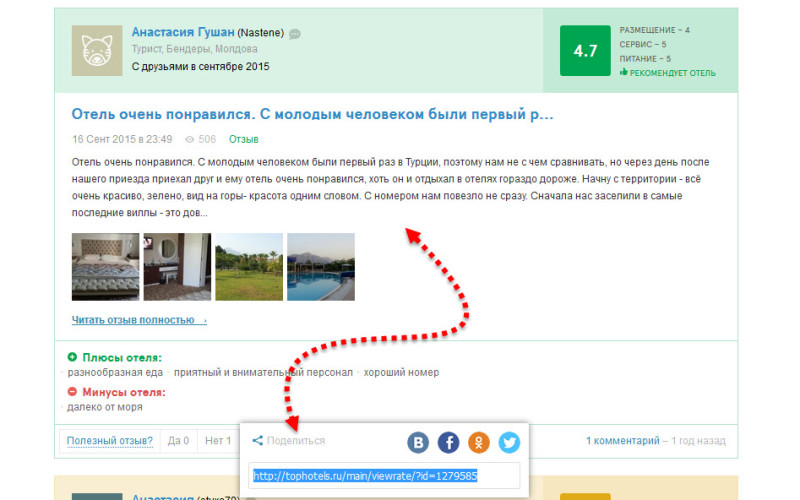
Task: View the swimming pool photo thumbnail
Action: (x=321, y=267)
